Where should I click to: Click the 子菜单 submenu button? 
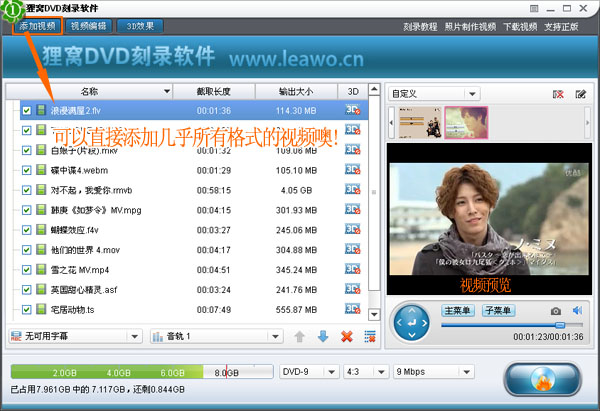click(x=498, y=310)
